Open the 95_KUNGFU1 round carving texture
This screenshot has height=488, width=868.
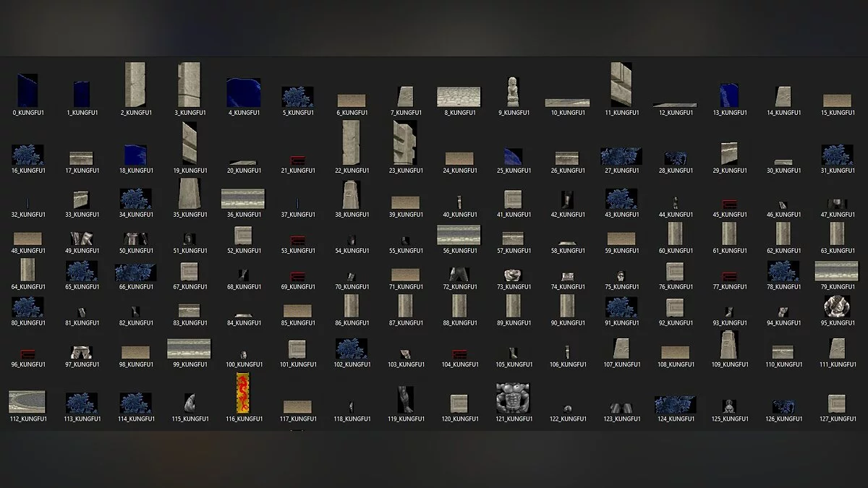837,307
